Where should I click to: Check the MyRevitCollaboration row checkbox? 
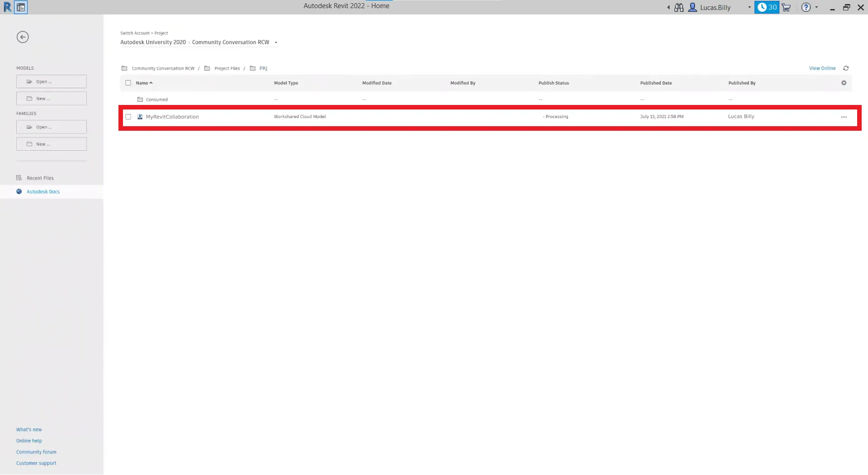(x=128, y=117)
